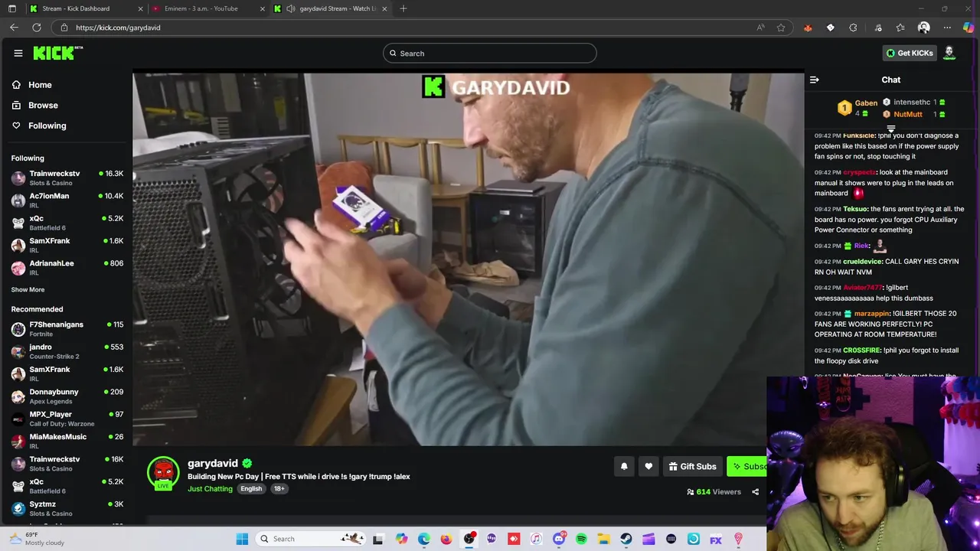980x551 pixels.
Task: Click the garydavid stream video player
Action: pyautogui.click(x=469, y=259)
